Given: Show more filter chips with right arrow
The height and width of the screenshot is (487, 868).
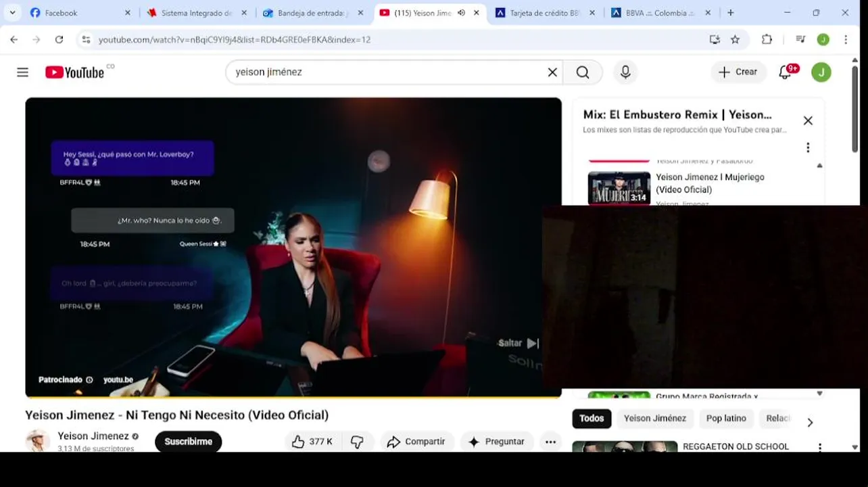Looking at the screenshot, I should (x=810, y=422).
